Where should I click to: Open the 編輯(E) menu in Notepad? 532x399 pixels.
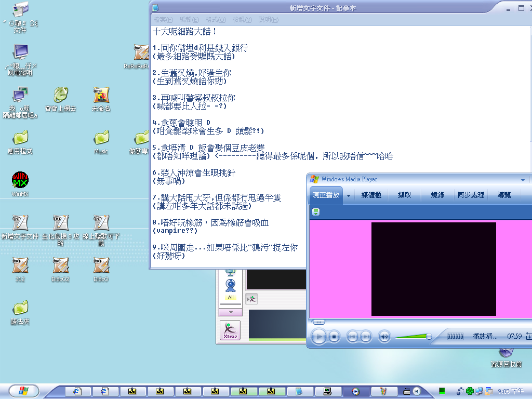click(189, 20)
